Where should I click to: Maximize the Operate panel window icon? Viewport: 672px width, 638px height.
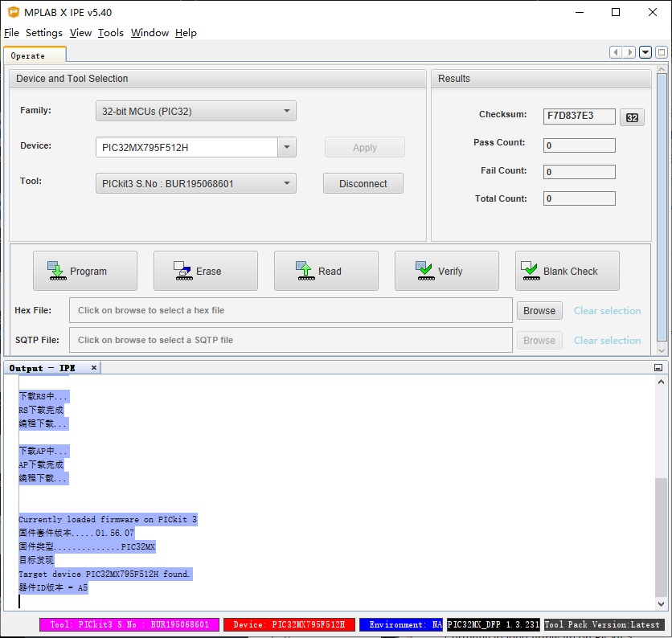point(662,52)
